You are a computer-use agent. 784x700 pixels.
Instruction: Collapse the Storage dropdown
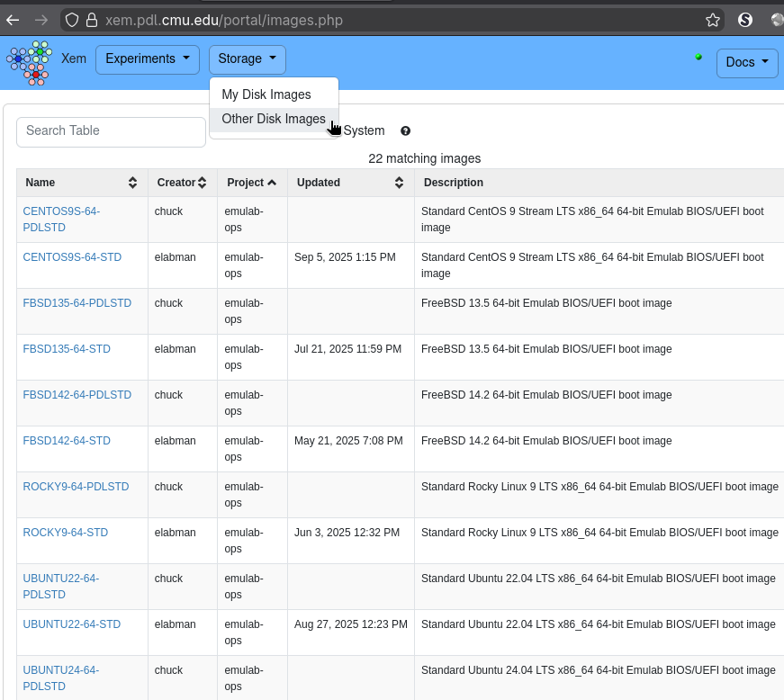pyautogui.click(x=247, y=59)
